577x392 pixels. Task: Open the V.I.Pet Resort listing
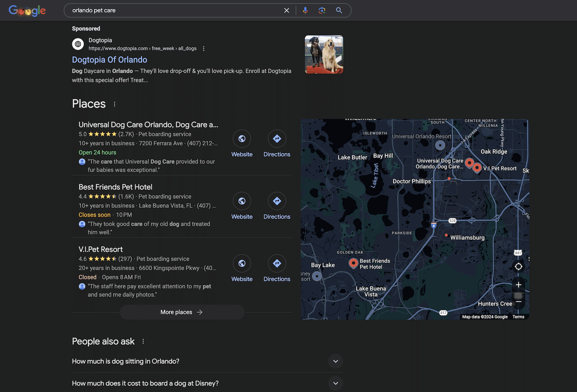[101, 249]
